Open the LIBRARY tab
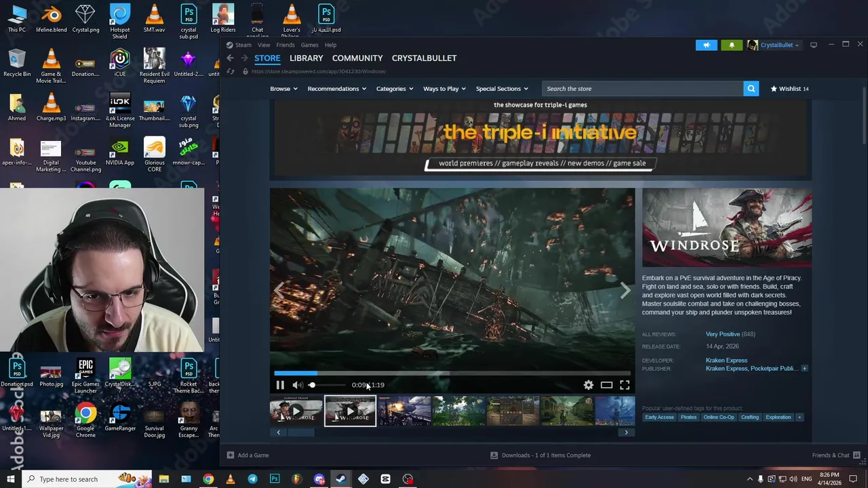868x488 pixels. tap(307, 58)
